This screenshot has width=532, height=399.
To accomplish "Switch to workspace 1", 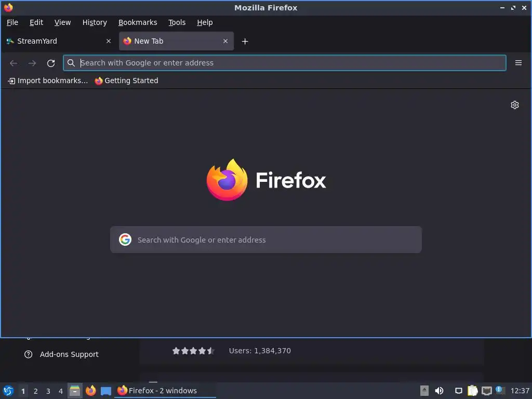I will point(23,391).
